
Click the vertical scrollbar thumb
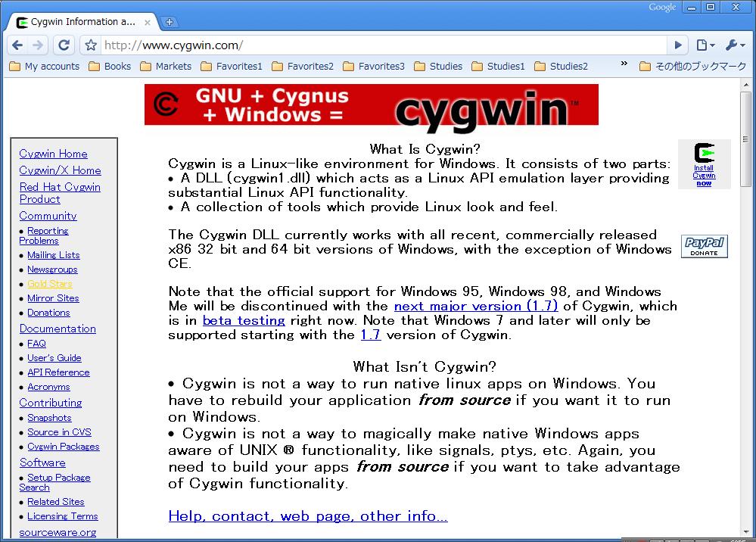746,139
